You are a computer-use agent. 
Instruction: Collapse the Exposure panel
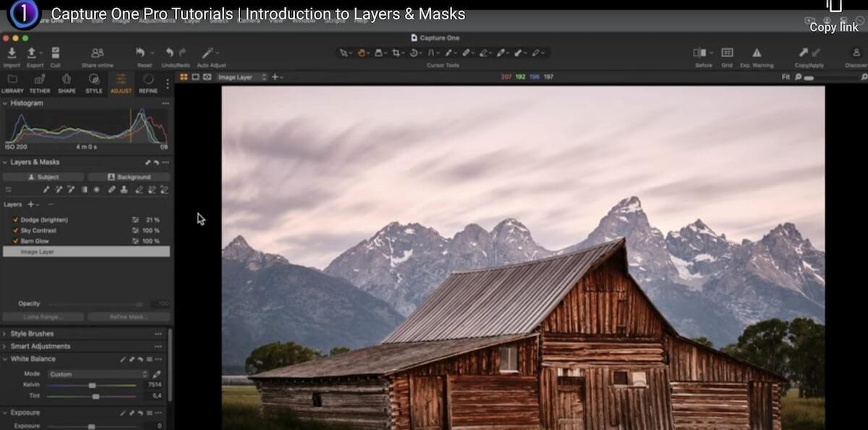[6, 413]
